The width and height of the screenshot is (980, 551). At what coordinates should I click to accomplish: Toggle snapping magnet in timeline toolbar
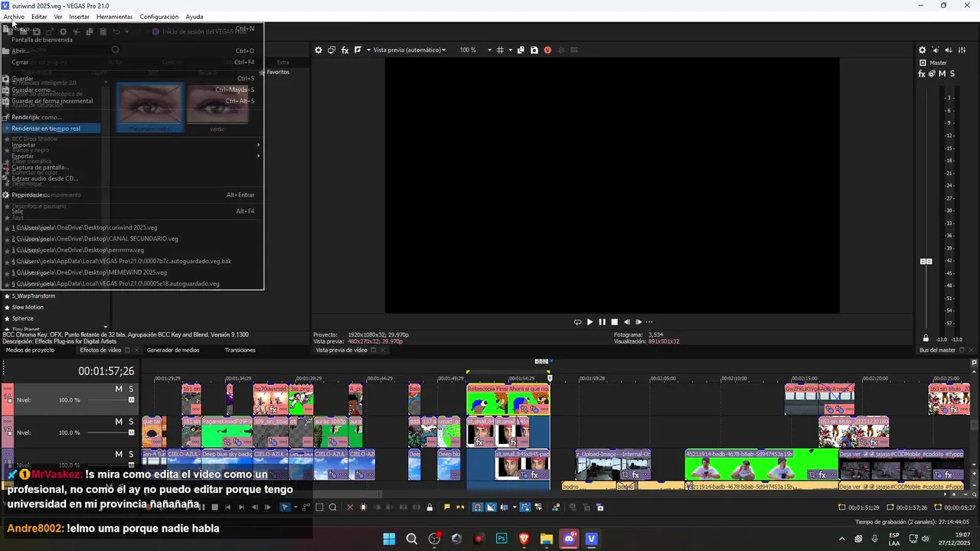477,507
